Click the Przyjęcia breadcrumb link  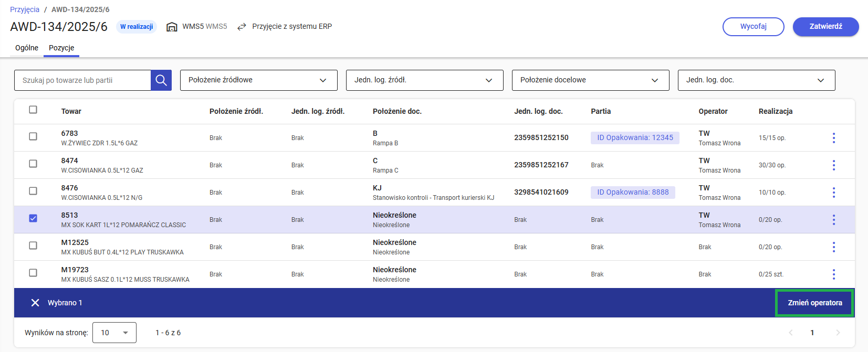click(25, 9)
